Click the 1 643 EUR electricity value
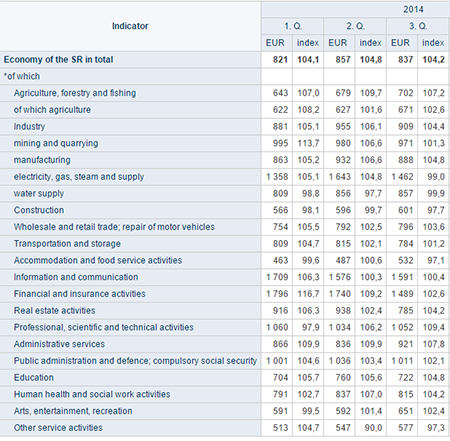 coord(339,177)
